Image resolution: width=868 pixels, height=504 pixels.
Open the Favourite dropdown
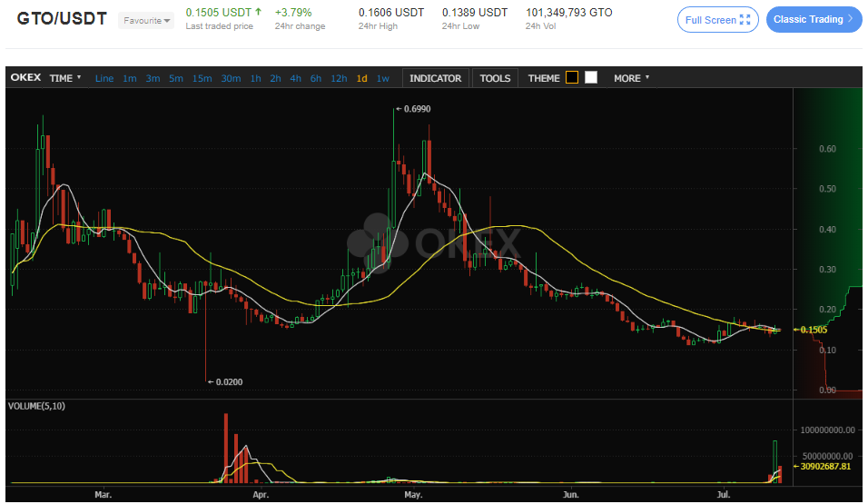click(146, 20)
